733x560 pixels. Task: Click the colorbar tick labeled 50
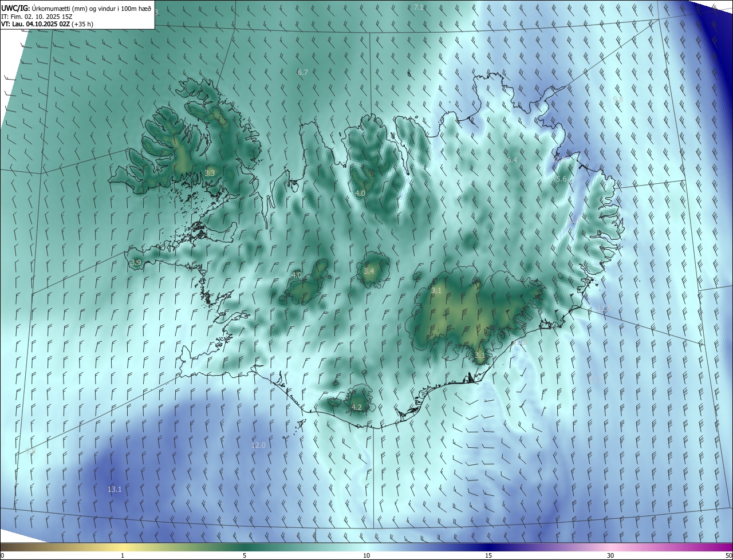point(728,555)
